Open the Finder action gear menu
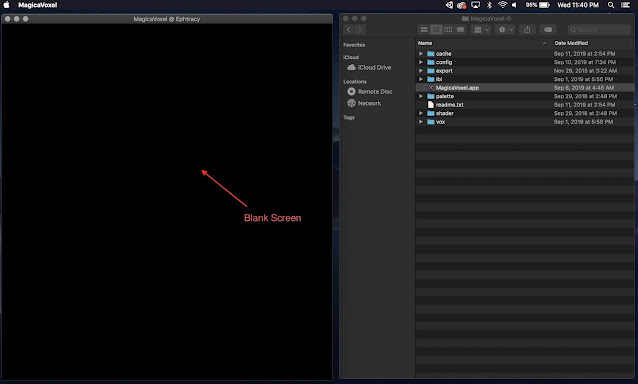The width and height of the screenshot is (638, 384). tap(505, 30)
